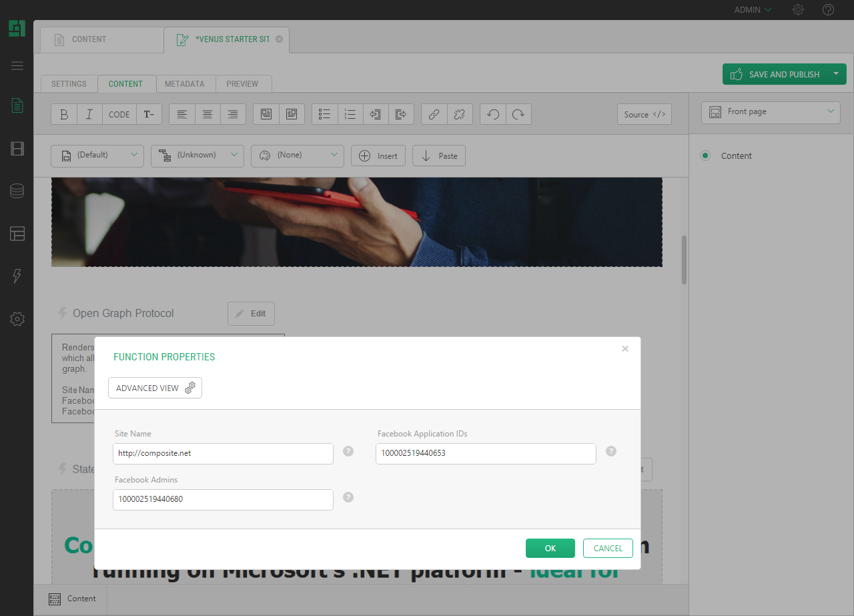The image size is (854, 616).
Task: Open the ADMIN user dropdown
Action: pos(753,10)
